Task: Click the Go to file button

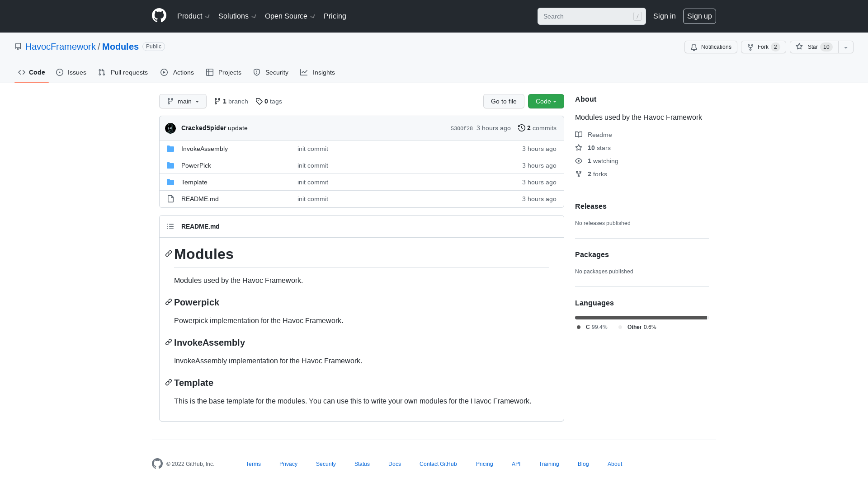Action: (x=504, y=101)
